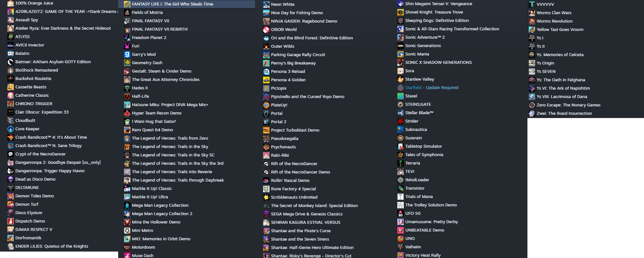Select Atelier Ryza: Ever Darkness & the Secret Hideout
Viewport: 644px width, 258px height.
click(63, 28)
